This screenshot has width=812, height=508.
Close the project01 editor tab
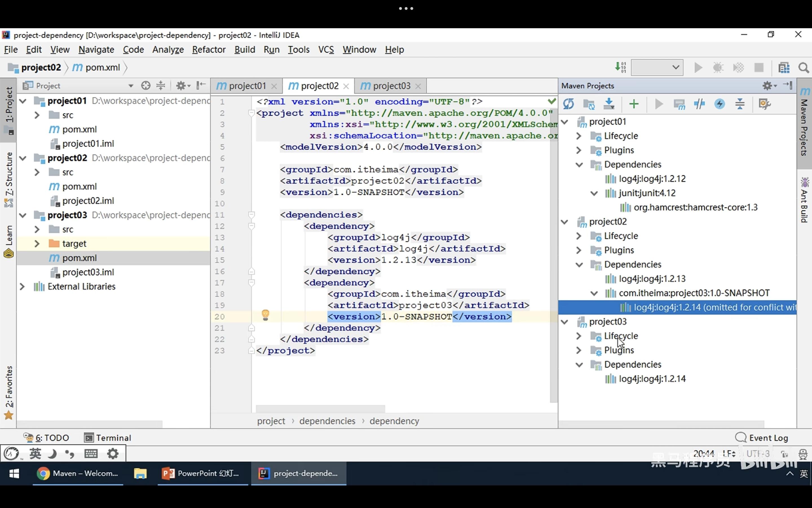pos(274,86)
